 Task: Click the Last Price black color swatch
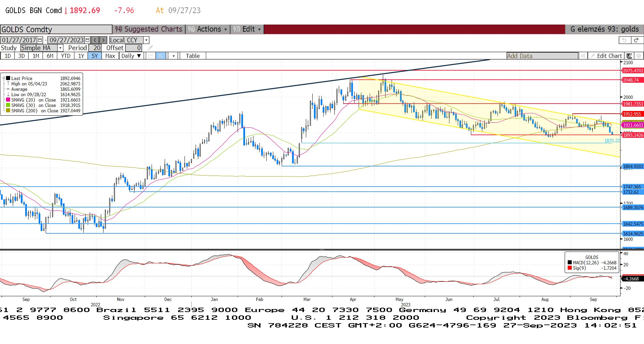point(8,78)
